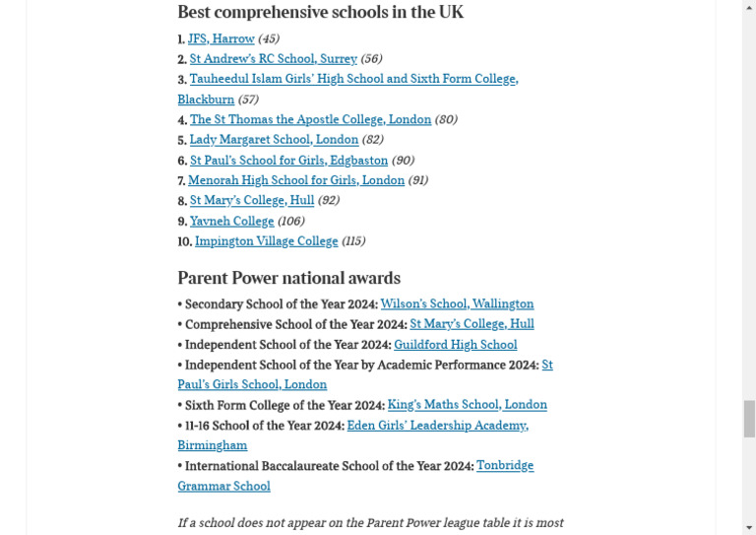Open the Guildford High School link

coord(455,345)
